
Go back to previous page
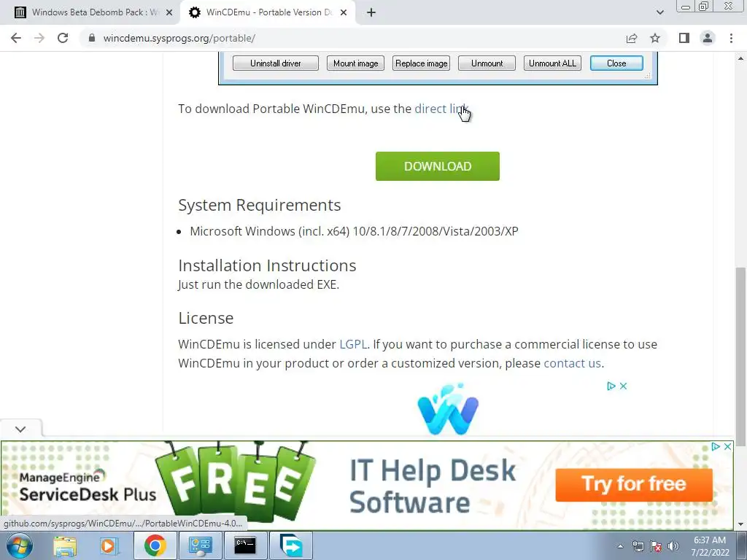[16, 38]
